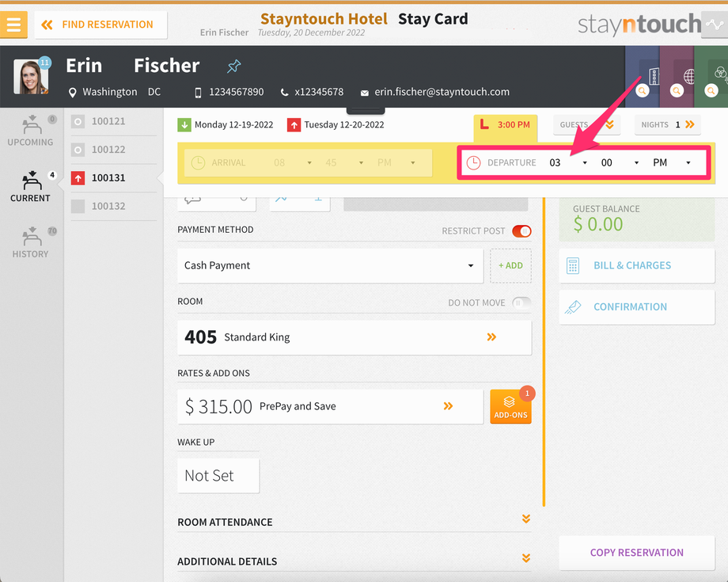Click the departure clock icon

pyautogui.click(x=473, y=163)
